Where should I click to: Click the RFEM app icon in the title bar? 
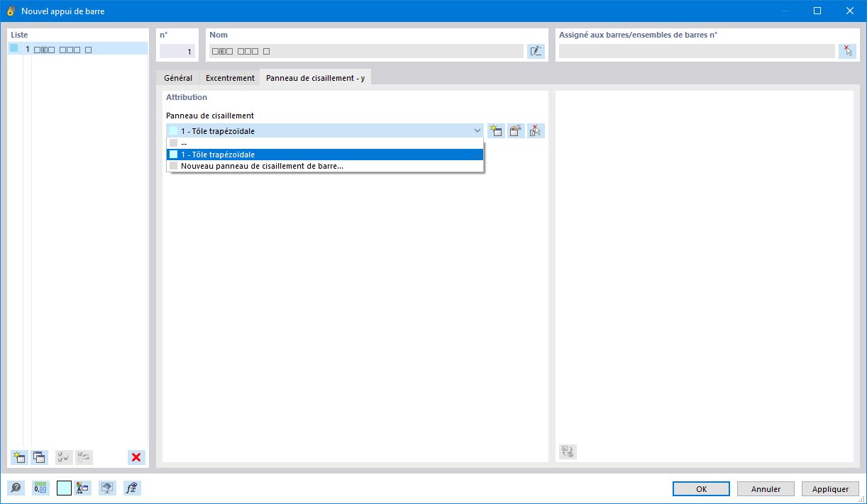[11, 11]
